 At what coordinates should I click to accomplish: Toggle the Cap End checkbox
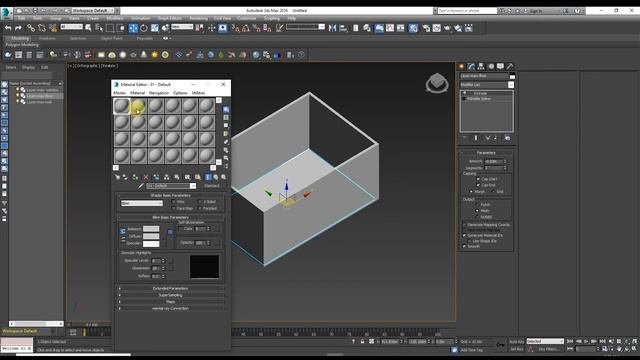[x=478, y=185]
